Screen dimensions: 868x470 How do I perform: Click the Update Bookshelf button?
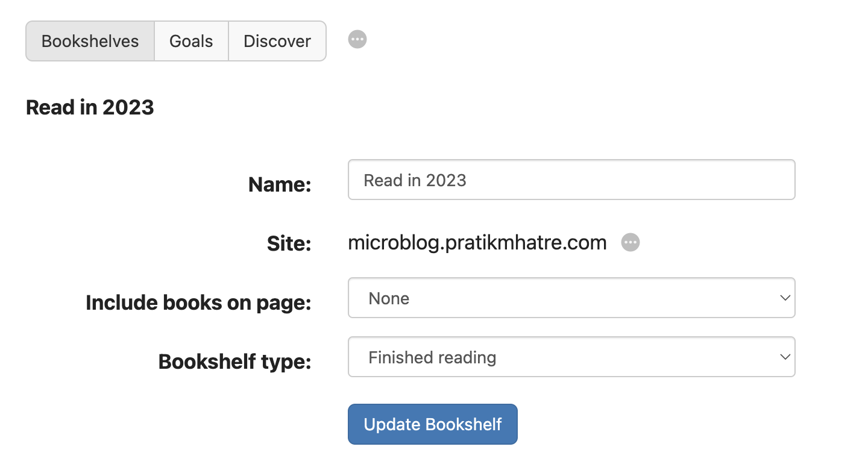tap(433, 424)
